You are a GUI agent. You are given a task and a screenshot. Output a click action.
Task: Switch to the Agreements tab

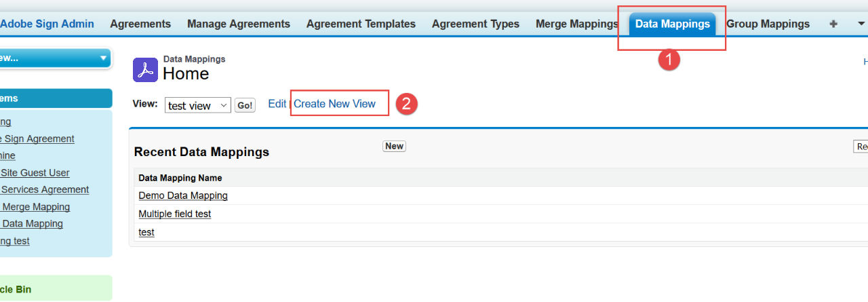click(x=140, y=24)
